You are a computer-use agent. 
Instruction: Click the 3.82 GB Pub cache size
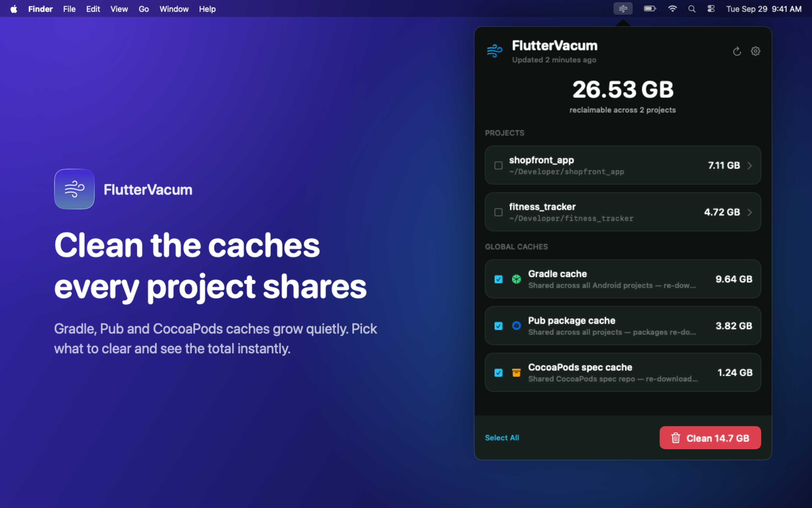734,326
